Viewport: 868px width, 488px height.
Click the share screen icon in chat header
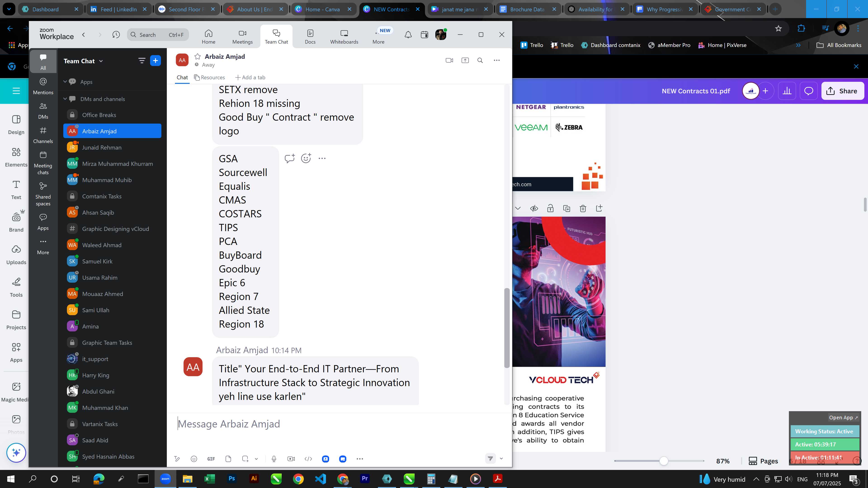[465, 60]
